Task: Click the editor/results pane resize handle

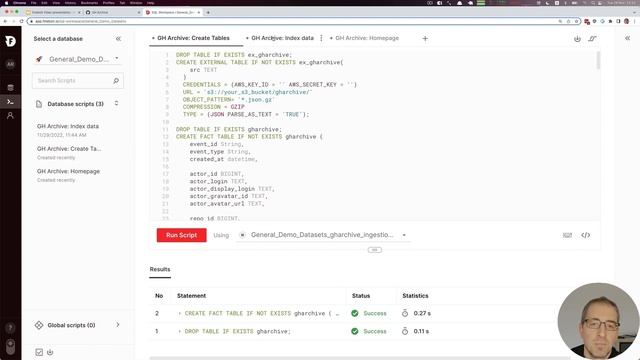Action: pos(375,250)
